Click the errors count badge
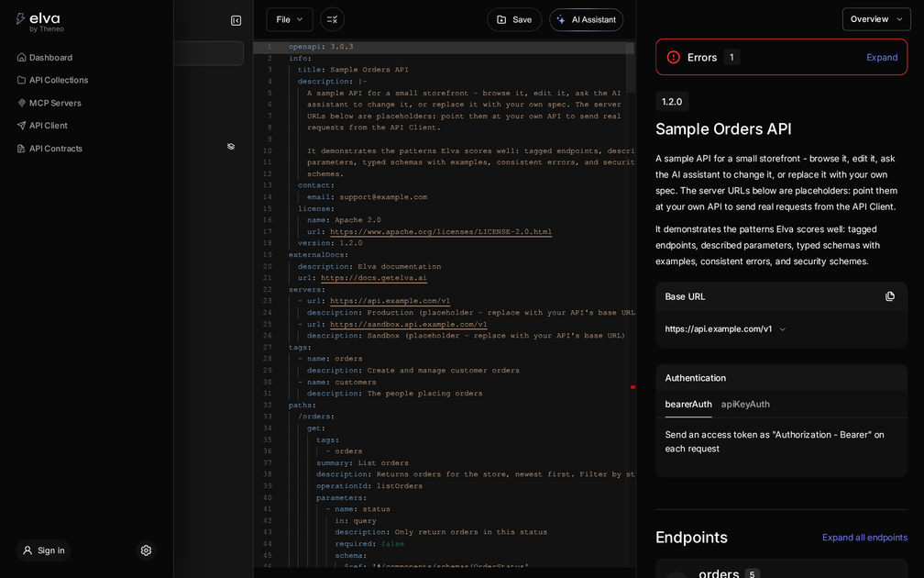924x578 pixels. [x=731, y=57]
